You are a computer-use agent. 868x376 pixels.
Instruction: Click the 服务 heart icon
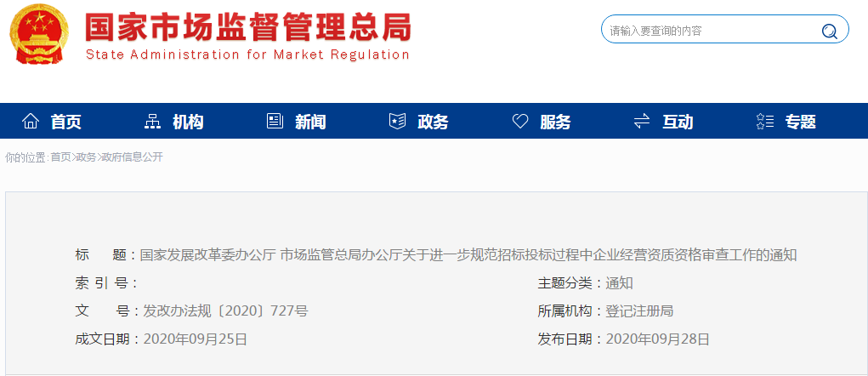[520, 121]
